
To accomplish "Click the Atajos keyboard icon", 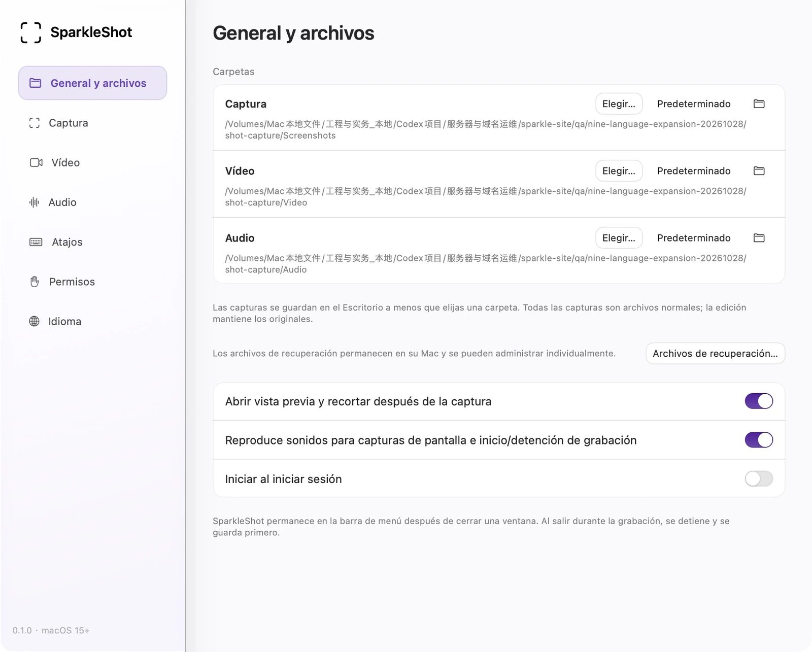I will click(x=36, y=242).
